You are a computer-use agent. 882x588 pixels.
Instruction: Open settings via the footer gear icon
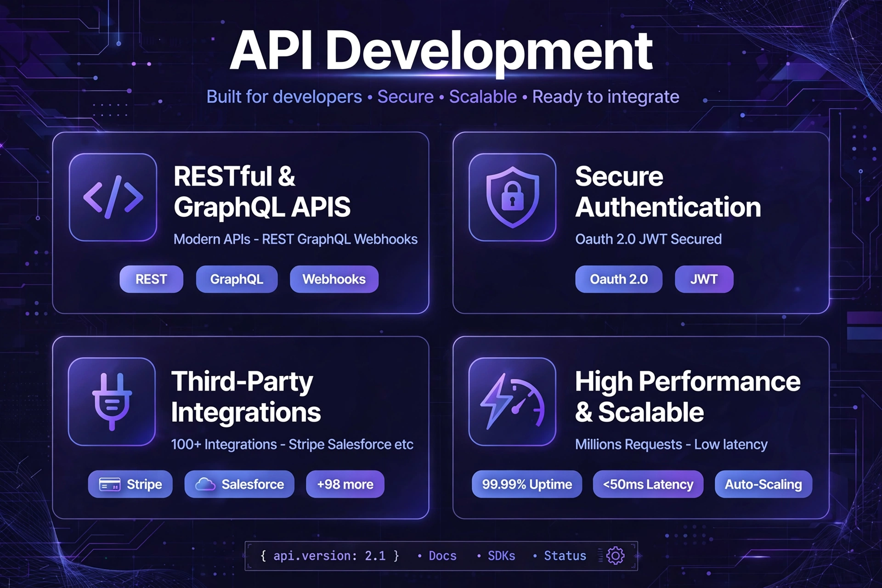coord(615,555)
